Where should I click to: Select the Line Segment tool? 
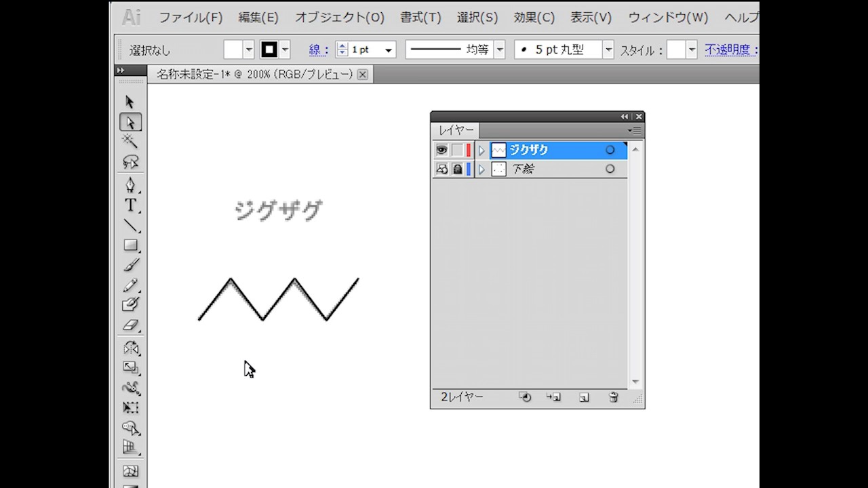click(130, 226)
